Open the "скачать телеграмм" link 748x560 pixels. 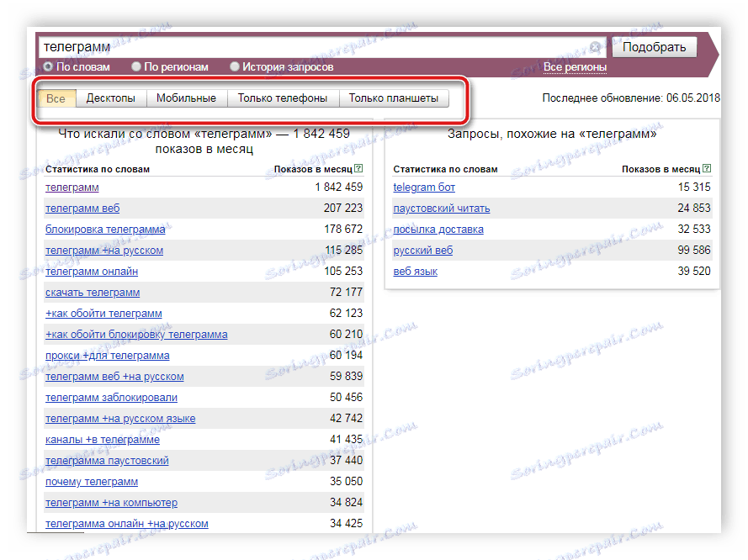pyautogui.click(x=93, y=292)
